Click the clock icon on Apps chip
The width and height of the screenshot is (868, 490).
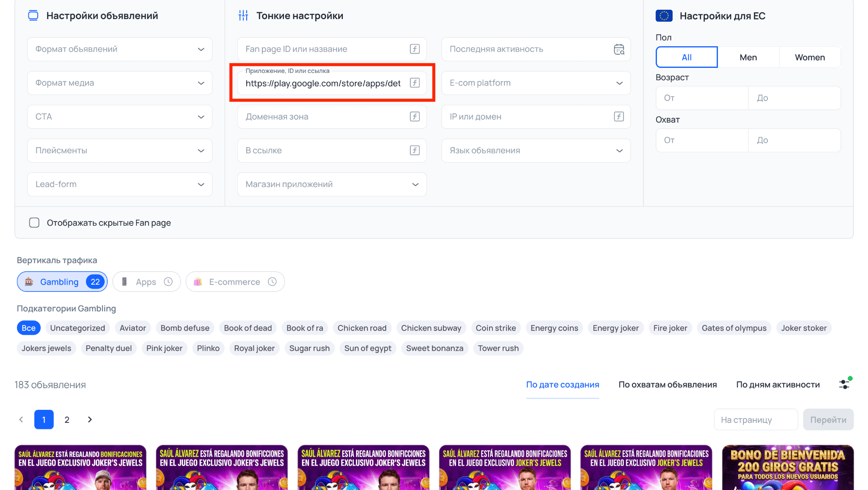tap(168, 282)
